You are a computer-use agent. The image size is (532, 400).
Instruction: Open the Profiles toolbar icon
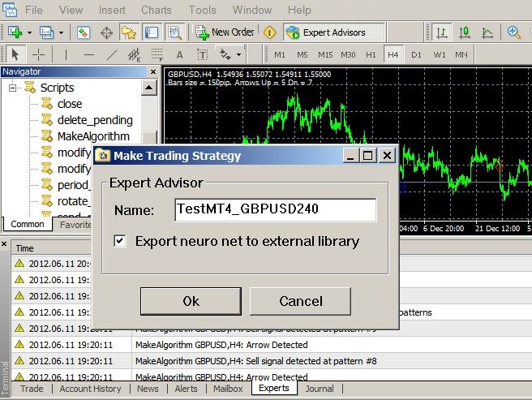click(46, 32)
